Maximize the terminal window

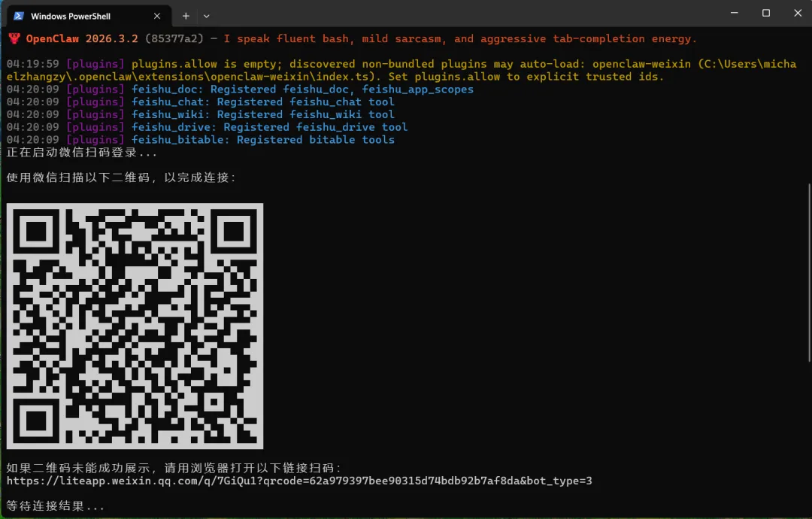pyautogui.click(x=766, y=13)
